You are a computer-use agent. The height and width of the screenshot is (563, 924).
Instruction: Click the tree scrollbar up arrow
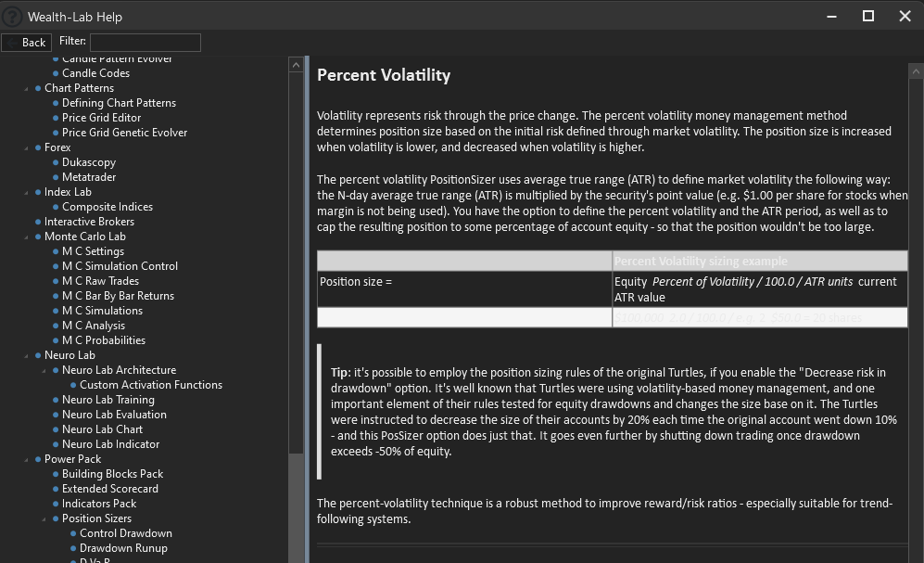[x=296, y=65]
